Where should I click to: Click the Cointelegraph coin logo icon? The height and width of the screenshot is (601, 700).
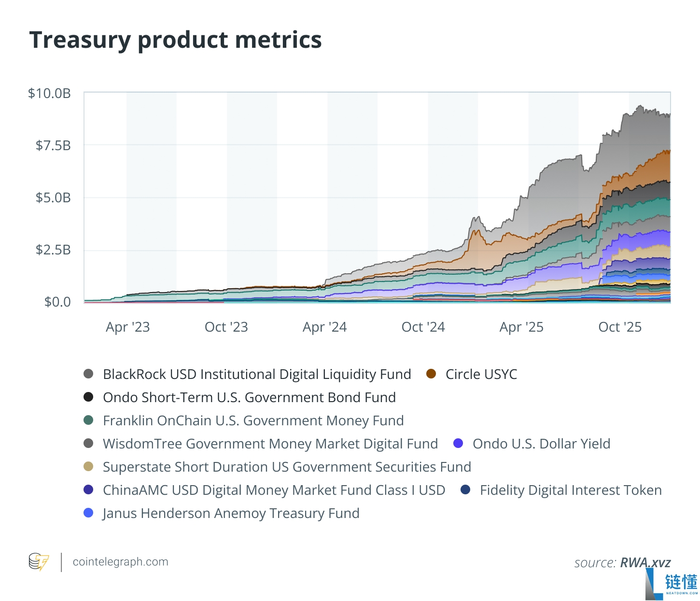click(x=39, y=562)
